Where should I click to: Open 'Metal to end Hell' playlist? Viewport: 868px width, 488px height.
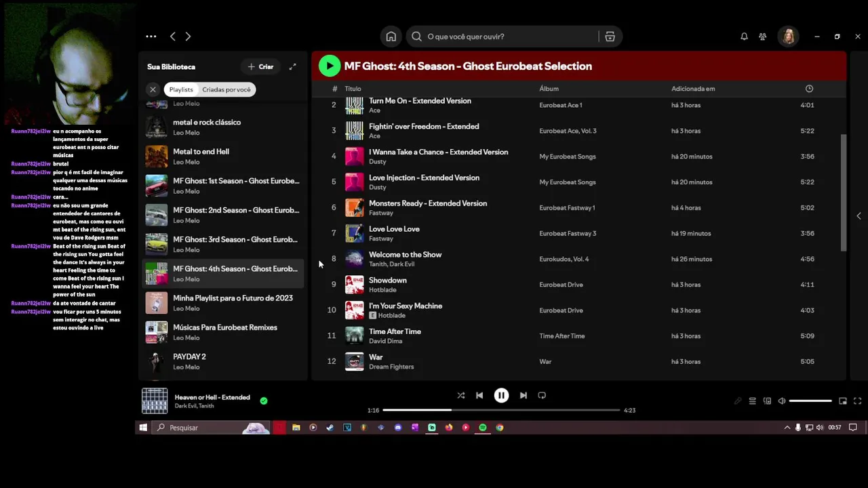coord(224,157)
